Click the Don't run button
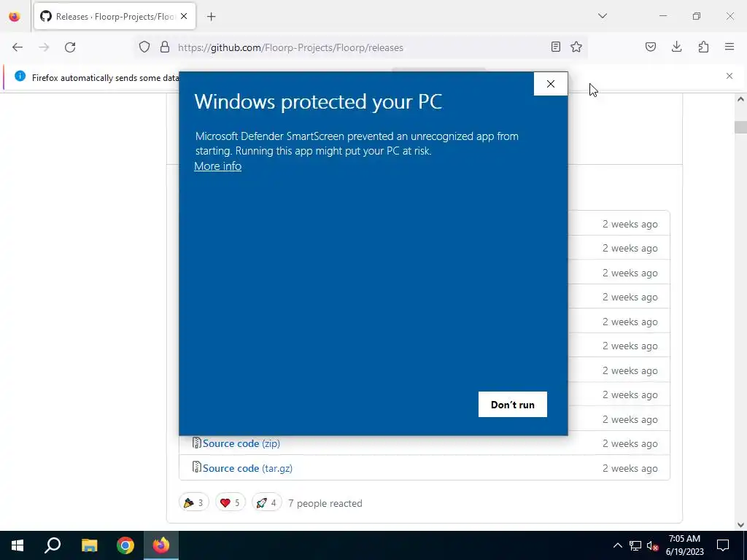The height and width of the screenshot is (560, 747). coord(513,404)
